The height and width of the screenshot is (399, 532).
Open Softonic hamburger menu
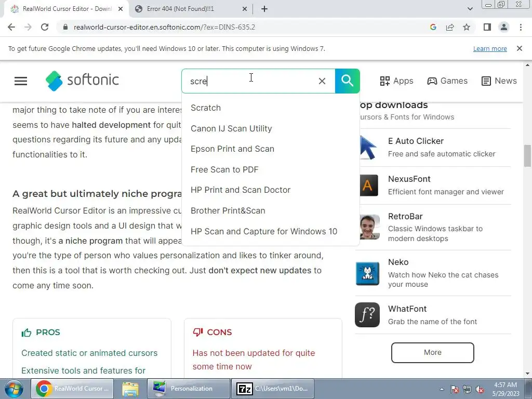pyautogui.click(x=21, y=81)
